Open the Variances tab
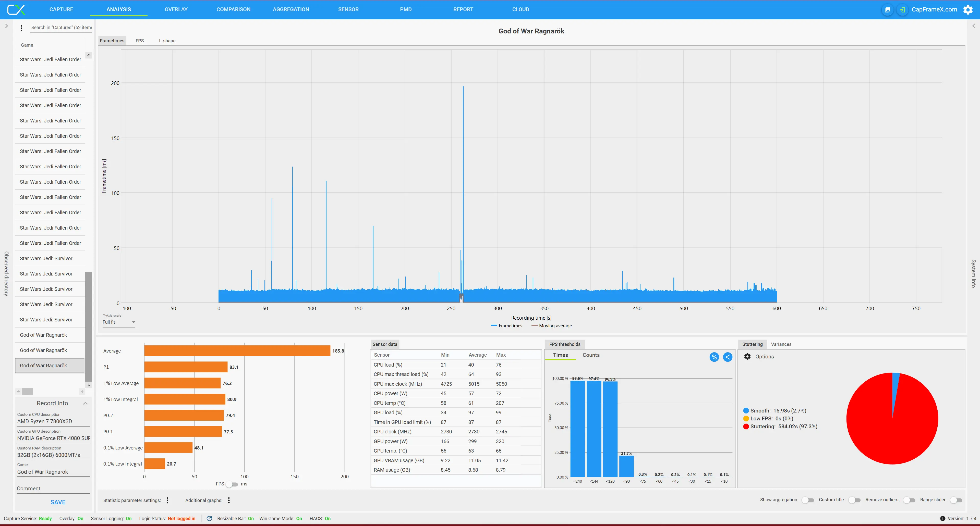980x526 pixels. (x=781, y=344)
